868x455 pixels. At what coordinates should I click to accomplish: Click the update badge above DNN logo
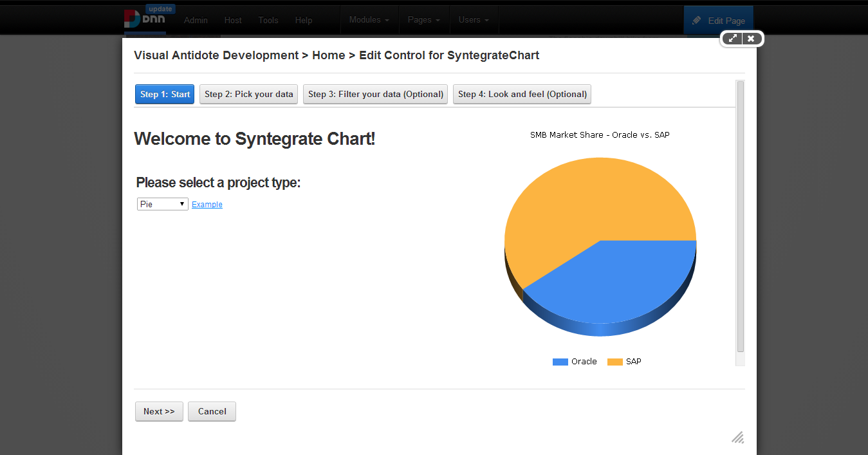coord(160,9)
